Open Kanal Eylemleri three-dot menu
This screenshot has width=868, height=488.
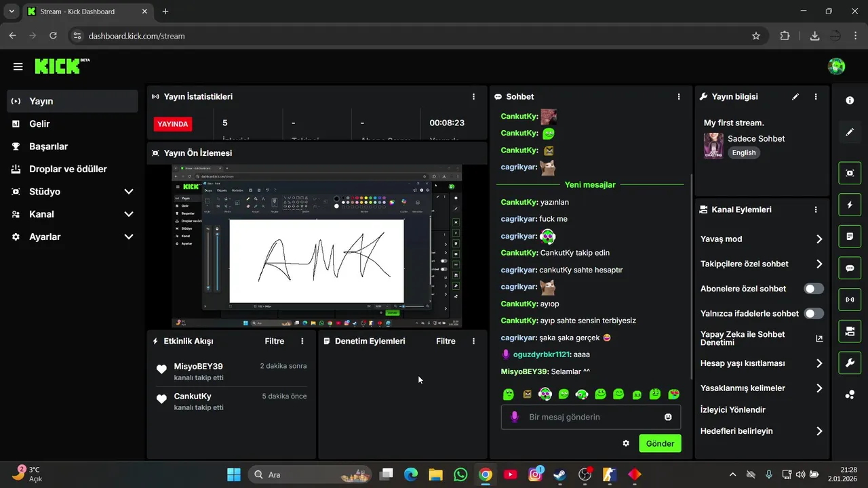click(x=816, y=210)
